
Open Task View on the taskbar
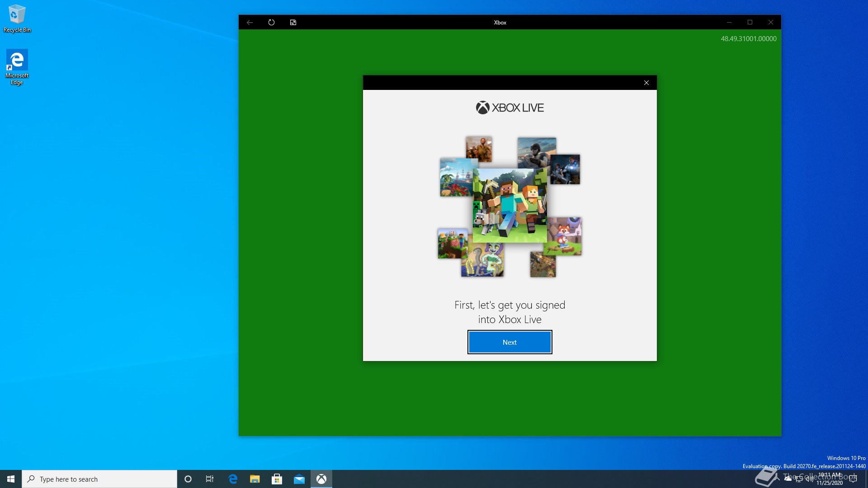(x=210, y=479)
